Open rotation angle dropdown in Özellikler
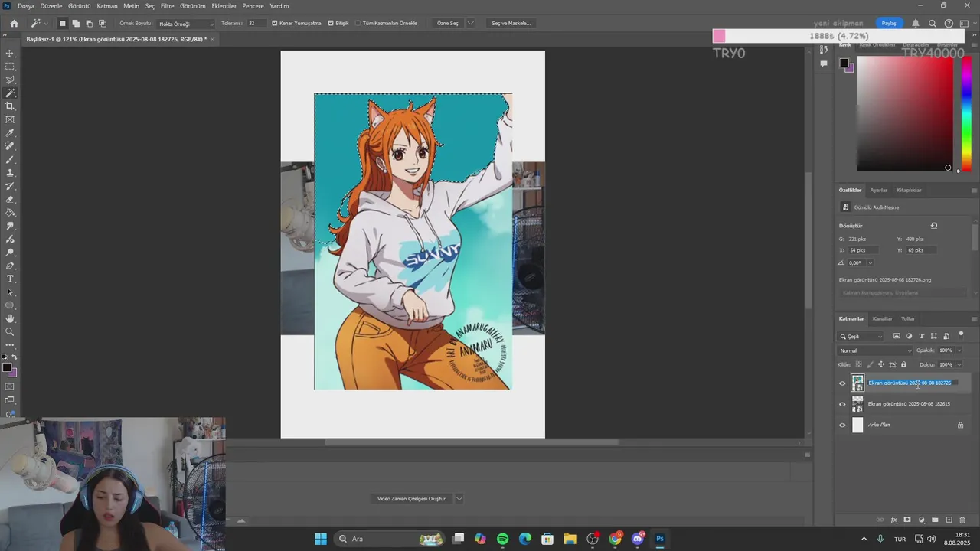The image size is (980, 551). tap(870, 262)
